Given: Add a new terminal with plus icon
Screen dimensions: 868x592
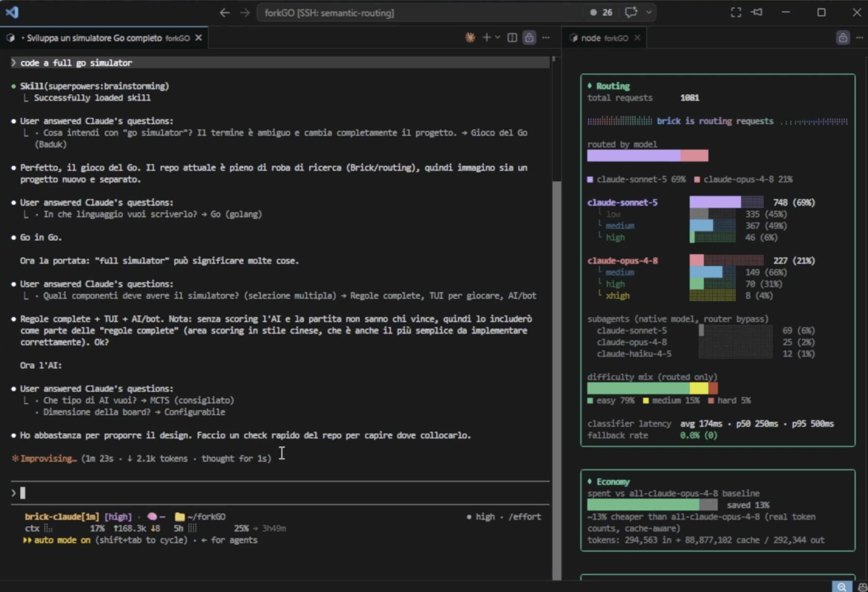Looking at the screenshot, I should tap(486, 37).
